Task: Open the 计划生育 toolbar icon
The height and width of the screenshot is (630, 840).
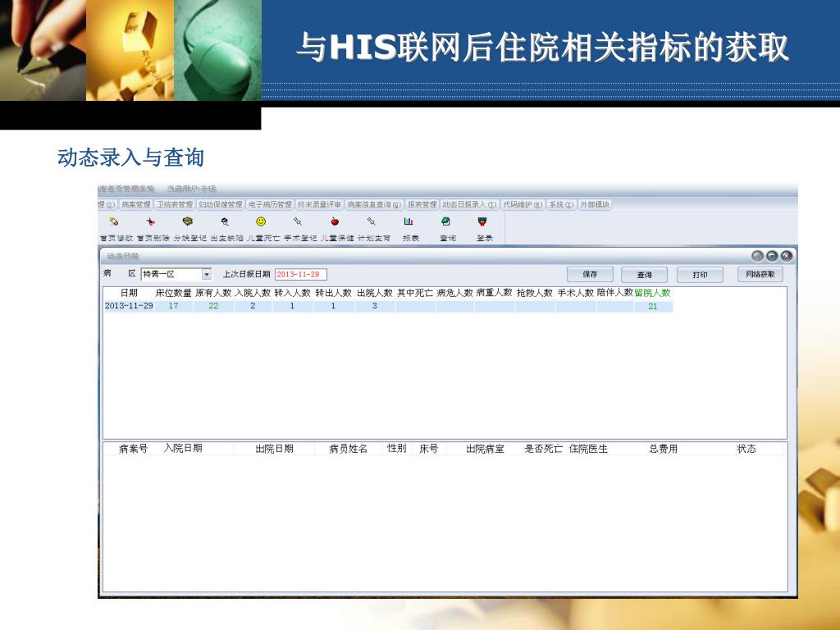Action: [372, 222]
